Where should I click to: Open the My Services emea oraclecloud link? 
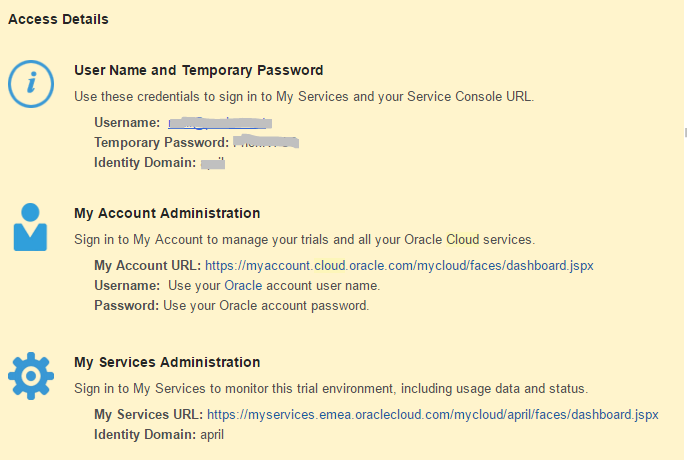tap(432, 414)
